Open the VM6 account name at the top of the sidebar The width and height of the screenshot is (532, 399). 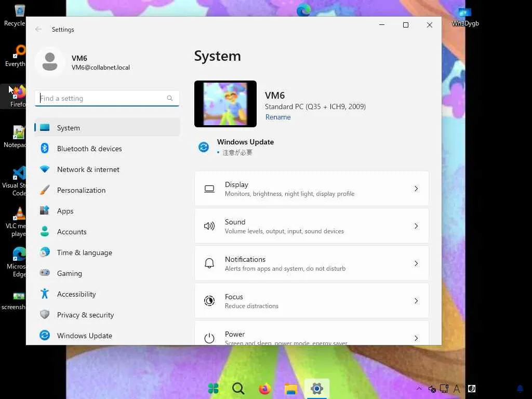click(x=79, y=58)
